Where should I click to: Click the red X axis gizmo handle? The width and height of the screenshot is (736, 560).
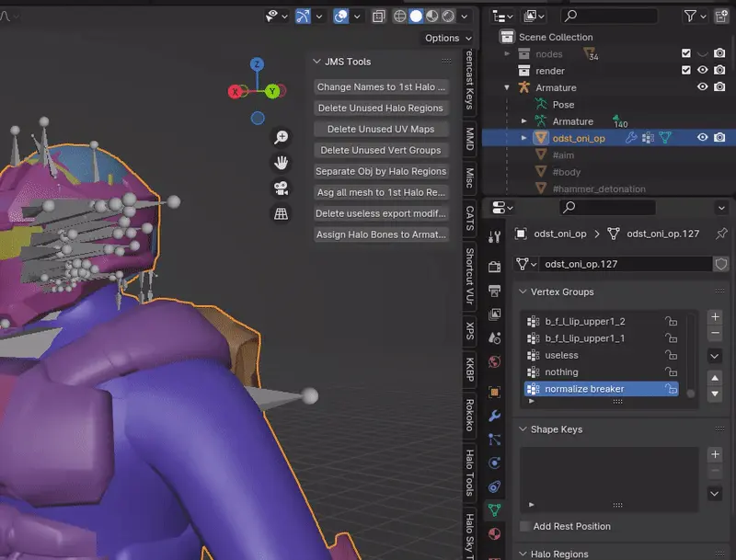[235, 91]
